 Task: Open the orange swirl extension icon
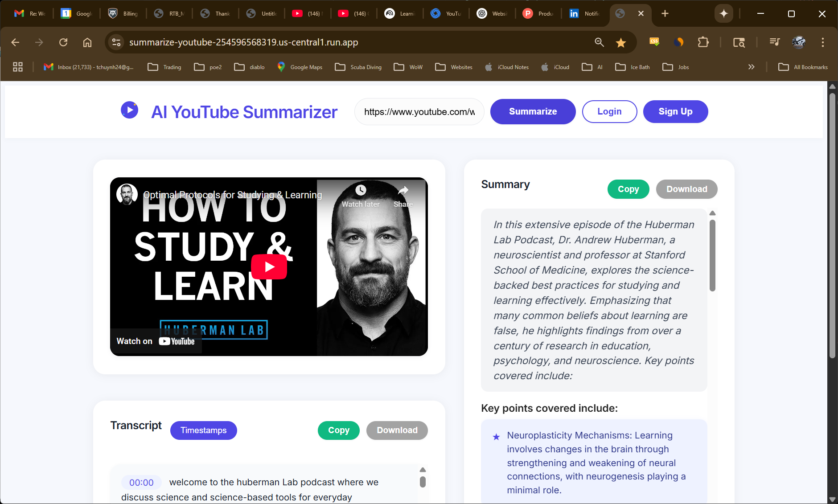(678, 42)
